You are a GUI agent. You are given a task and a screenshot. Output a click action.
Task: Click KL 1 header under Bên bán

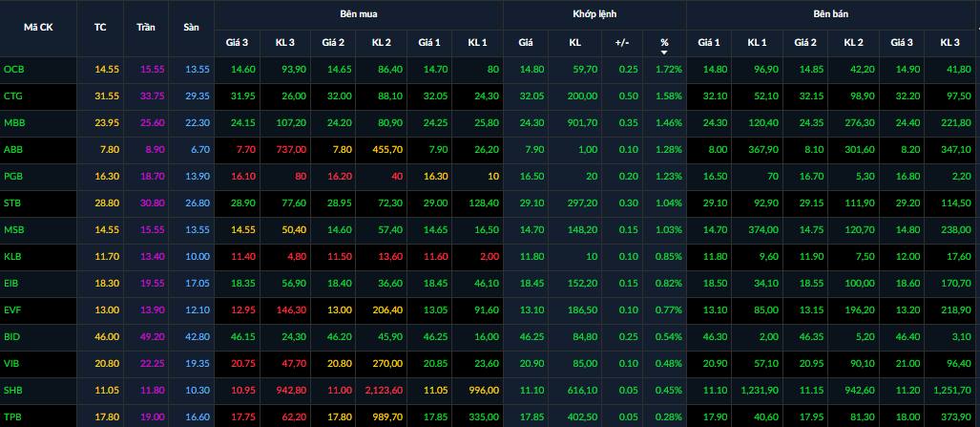[x=757, y=43]
